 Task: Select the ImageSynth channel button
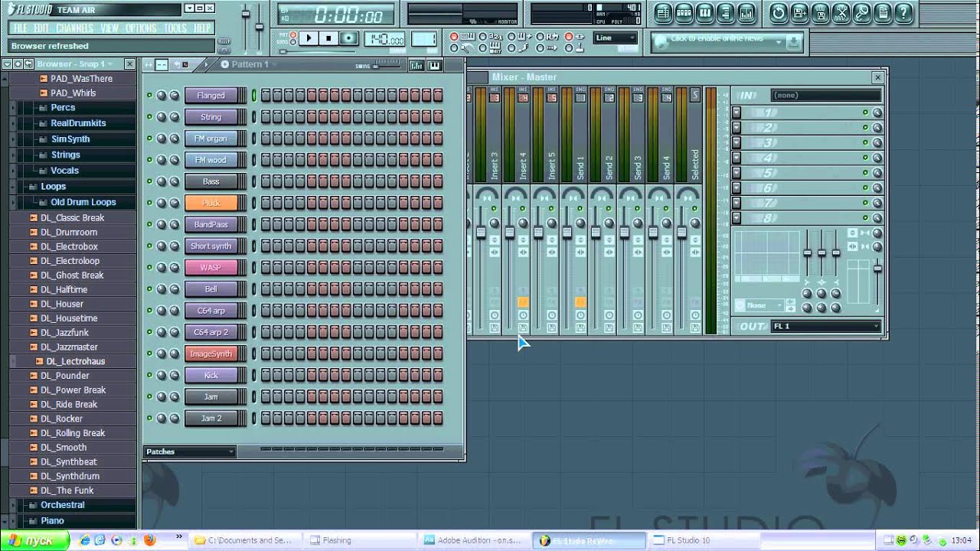pyautogui.click(x=211, y=354)
